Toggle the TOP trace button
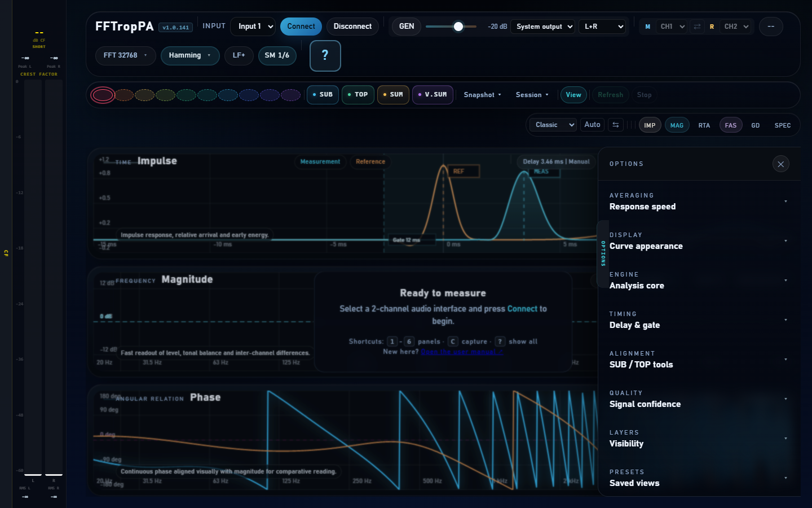The width and height of the screenshot is (812, 508). [358, 95]
